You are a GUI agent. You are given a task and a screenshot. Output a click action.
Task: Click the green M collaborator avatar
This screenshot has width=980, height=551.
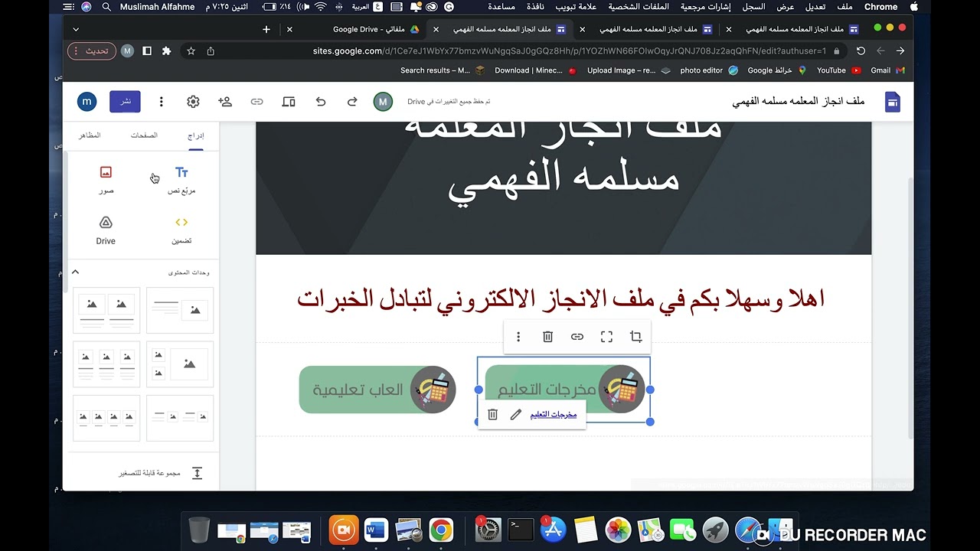click(383, 102)
